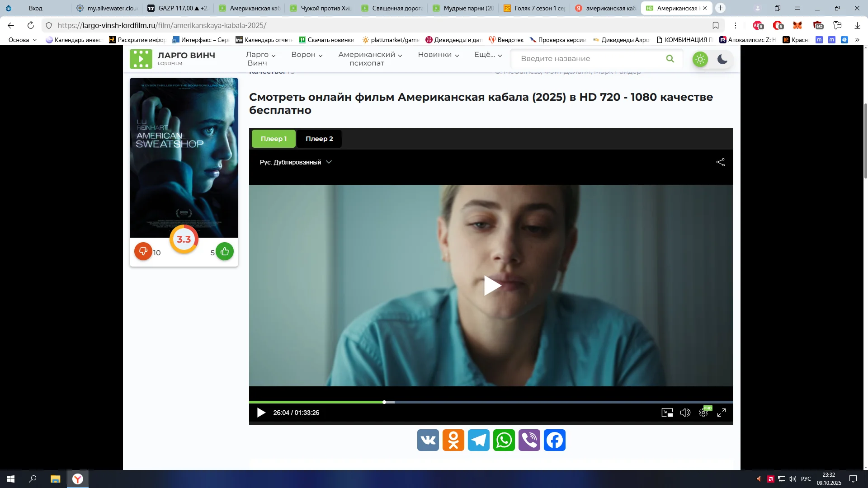Mute the video player volume
Screen dimensions: 868x488
(685, 413)
